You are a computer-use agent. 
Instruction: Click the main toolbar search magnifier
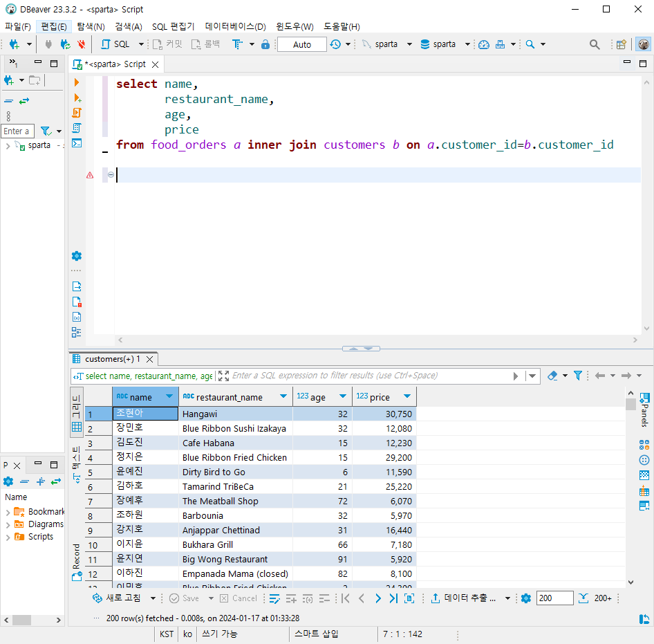click(595, 44)
